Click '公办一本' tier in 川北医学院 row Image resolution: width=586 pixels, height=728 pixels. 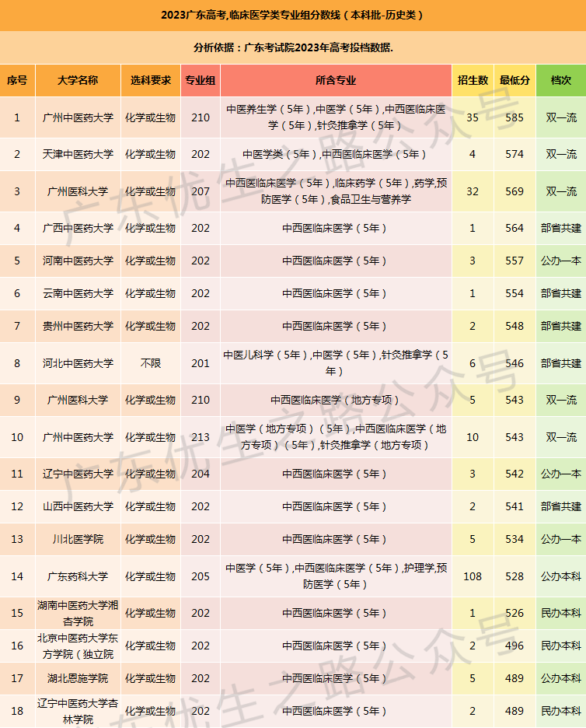[x=561, y=539]
